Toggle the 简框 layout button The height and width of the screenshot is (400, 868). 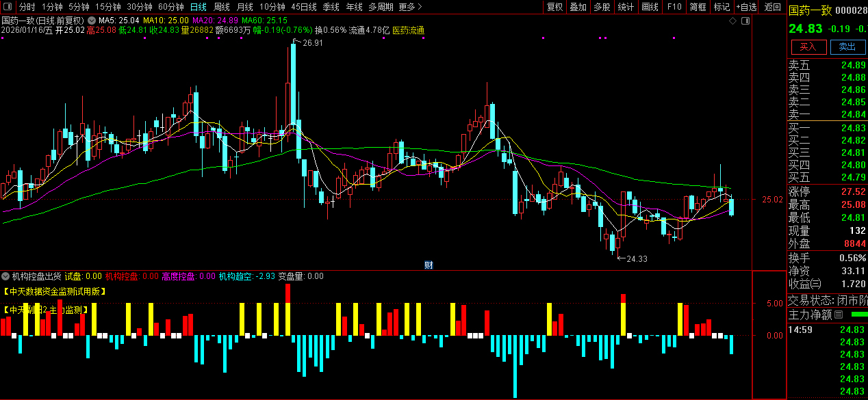tap(698, 7)
